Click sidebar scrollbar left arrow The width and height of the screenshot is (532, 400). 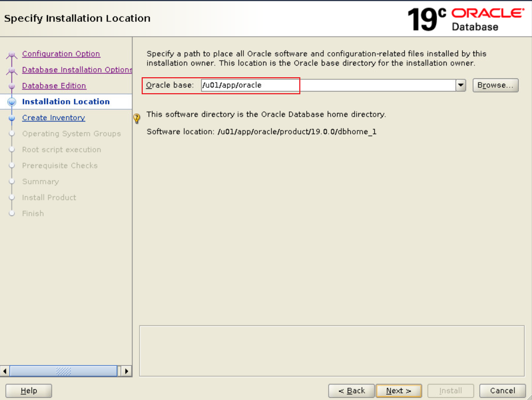pyautogui.click(x=5, y=371)
